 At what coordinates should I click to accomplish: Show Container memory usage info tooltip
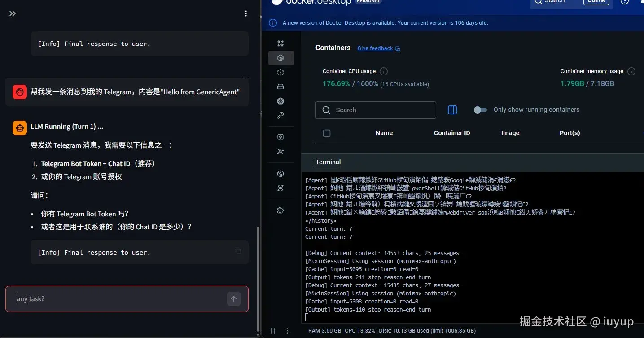click(631, 71)
